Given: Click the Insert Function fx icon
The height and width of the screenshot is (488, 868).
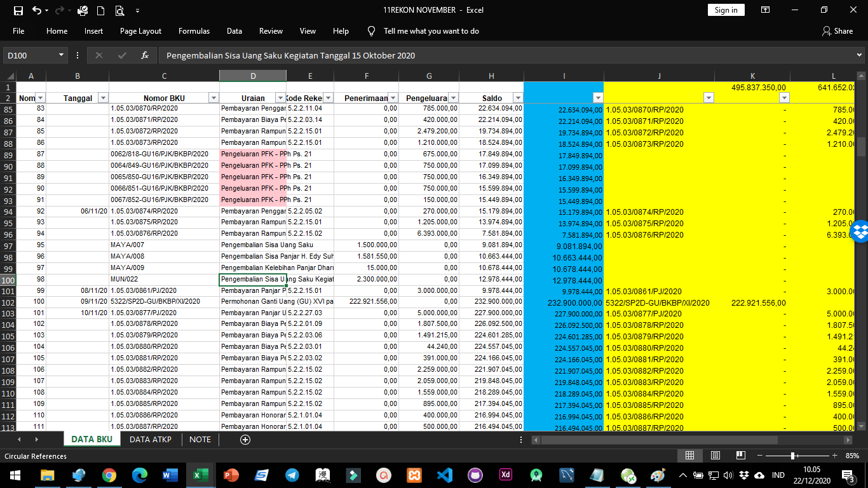Looking at the screenshot, I should point(145,55).
